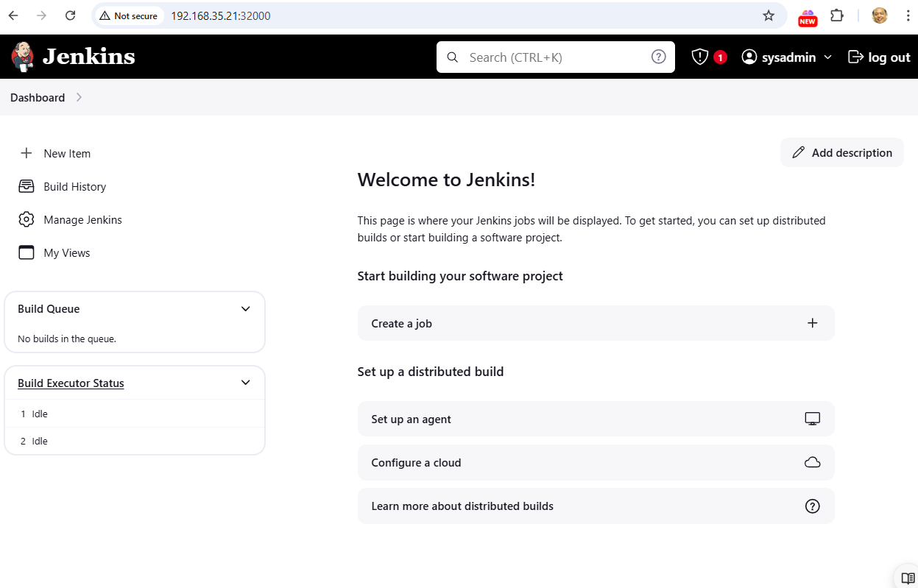This screenshot has width=918, height=588.
Task: Click the Dashboard breadcrumb
Action: coord(38,97)
